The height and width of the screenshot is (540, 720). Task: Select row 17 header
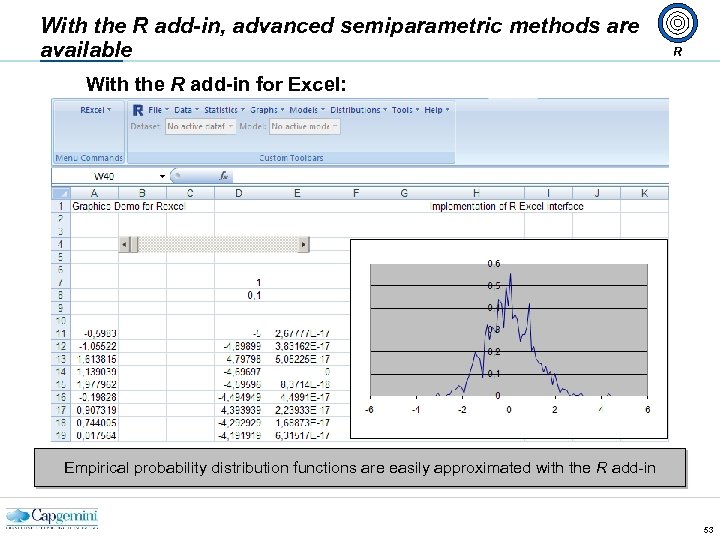tap(61, 410)
